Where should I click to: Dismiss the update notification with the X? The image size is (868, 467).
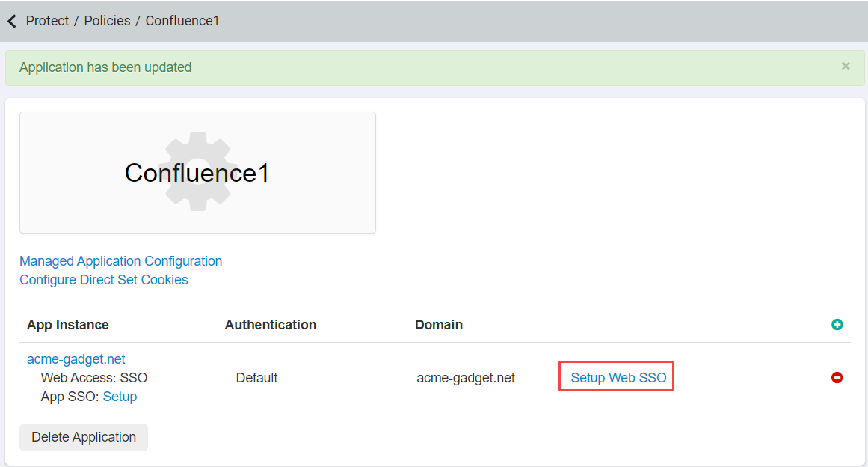(x=846, y=66)
